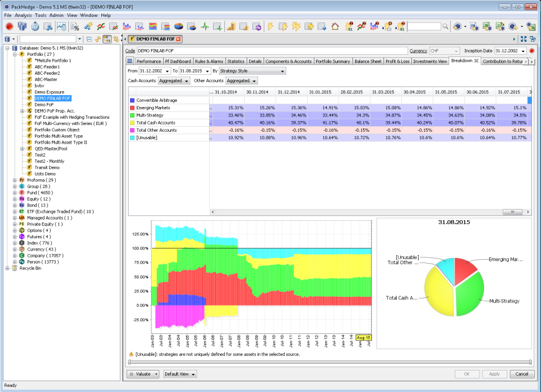
Task: Click the double lightning bolt icon
Action: 296,26
